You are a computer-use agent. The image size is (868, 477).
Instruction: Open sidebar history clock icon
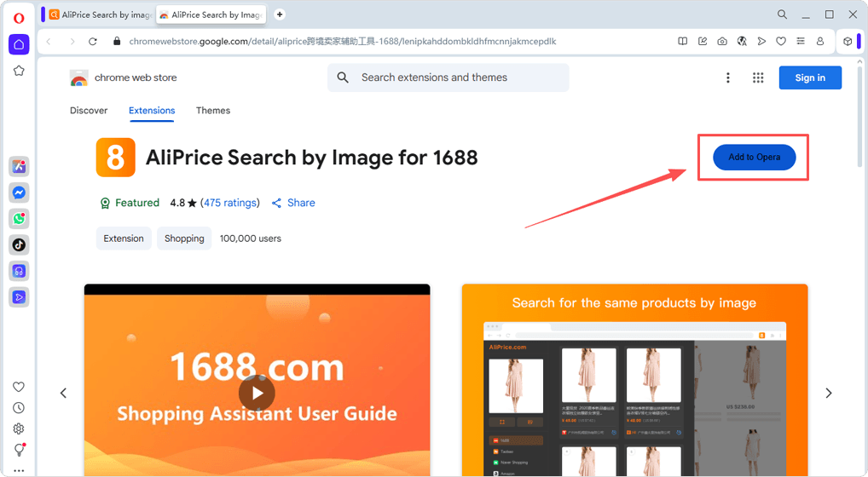19,408
